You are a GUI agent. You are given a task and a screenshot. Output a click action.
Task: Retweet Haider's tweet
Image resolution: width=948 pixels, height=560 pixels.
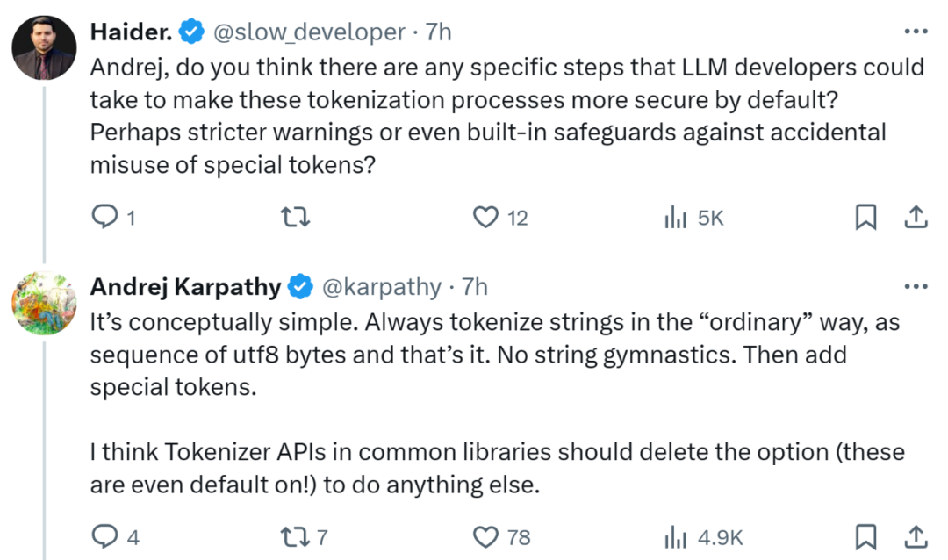click(298, 218)
